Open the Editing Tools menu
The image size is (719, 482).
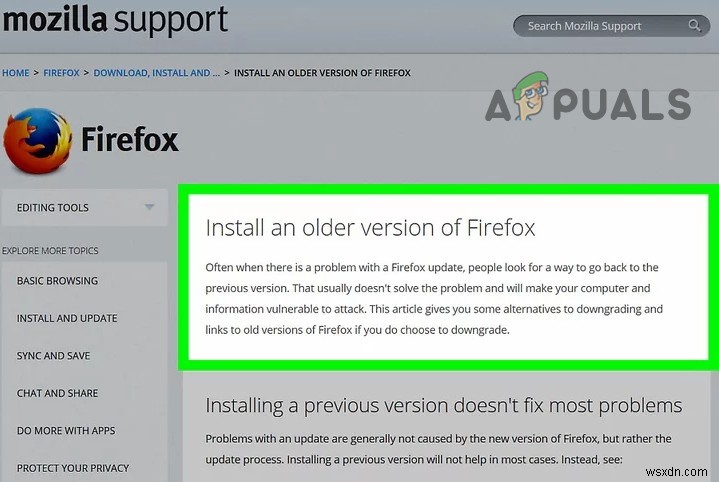[x=84, y=207]
